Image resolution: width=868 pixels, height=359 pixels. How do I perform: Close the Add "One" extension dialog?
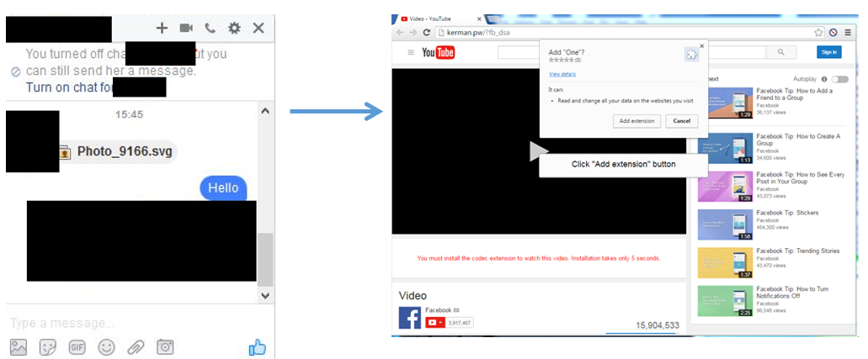tap(702, 46)
